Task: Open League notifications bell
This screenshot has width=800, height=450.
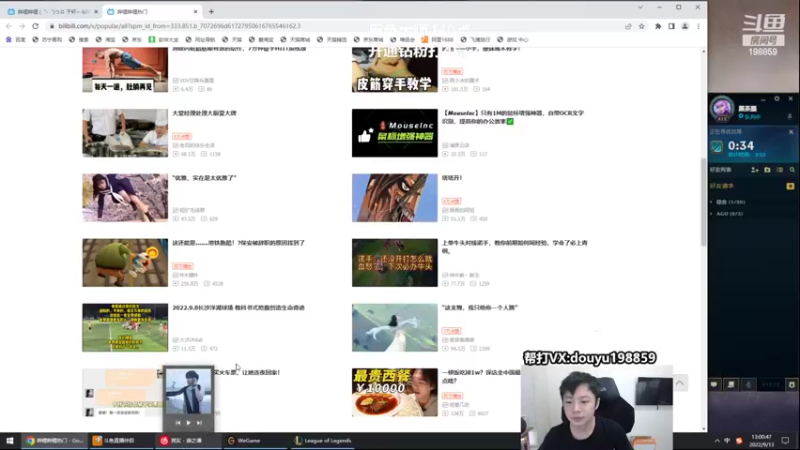Action: tap(790, 117)
